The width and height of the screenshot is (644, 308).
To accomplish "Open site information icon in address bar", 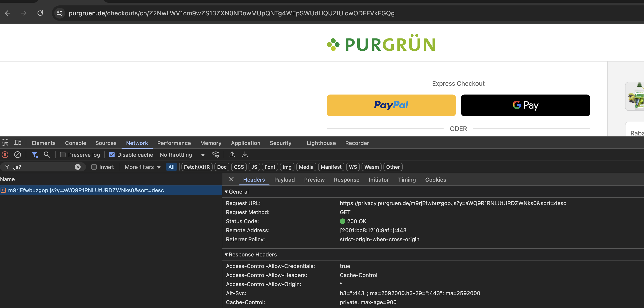I will (59, 13).
